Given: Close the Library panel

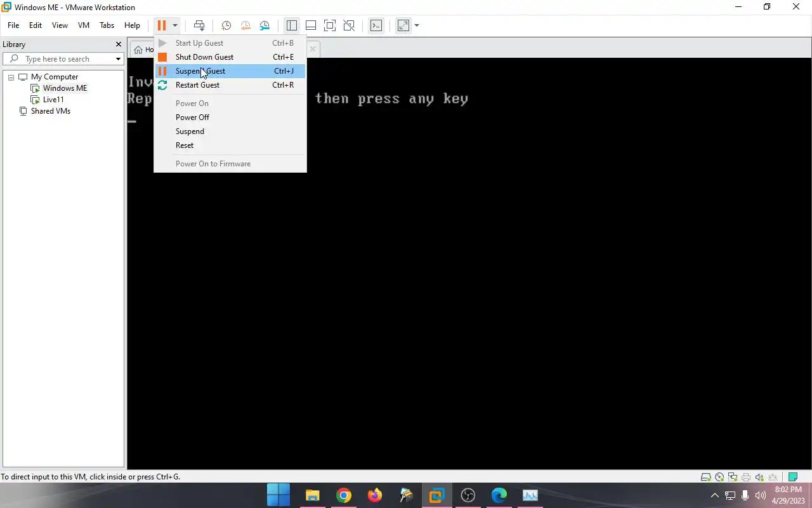Looking at the screenshot, I should click(118, 44).
